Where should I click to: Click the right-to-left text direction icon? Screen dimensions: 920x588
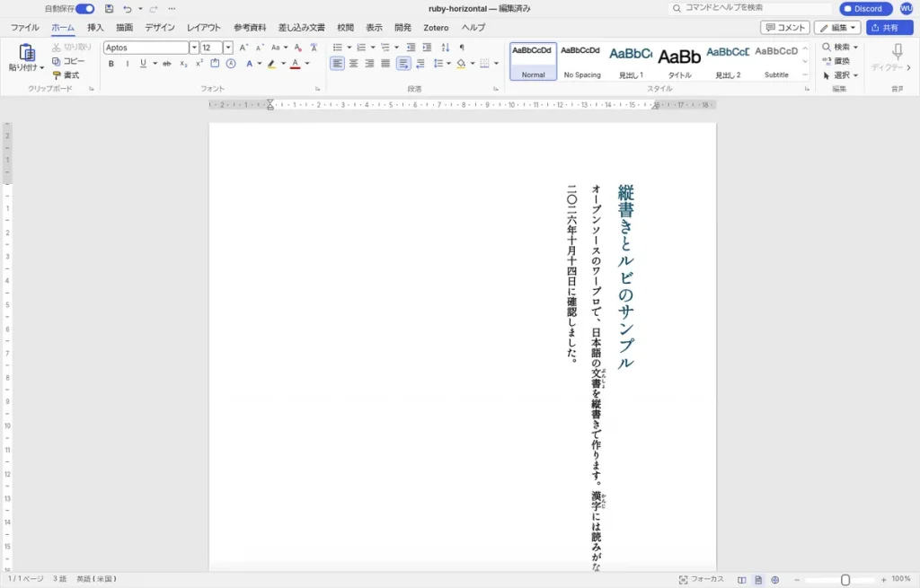coord(420,64)
